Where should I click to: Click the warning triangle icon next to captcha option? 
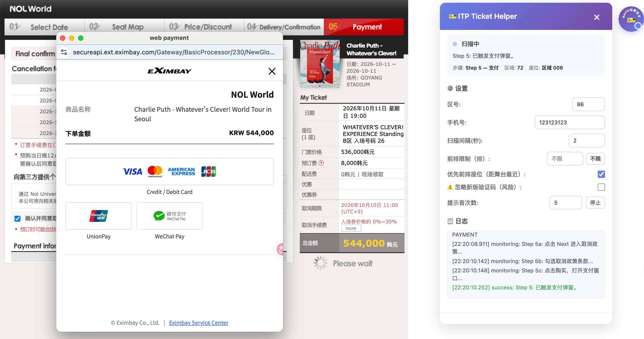pos(450,187)
